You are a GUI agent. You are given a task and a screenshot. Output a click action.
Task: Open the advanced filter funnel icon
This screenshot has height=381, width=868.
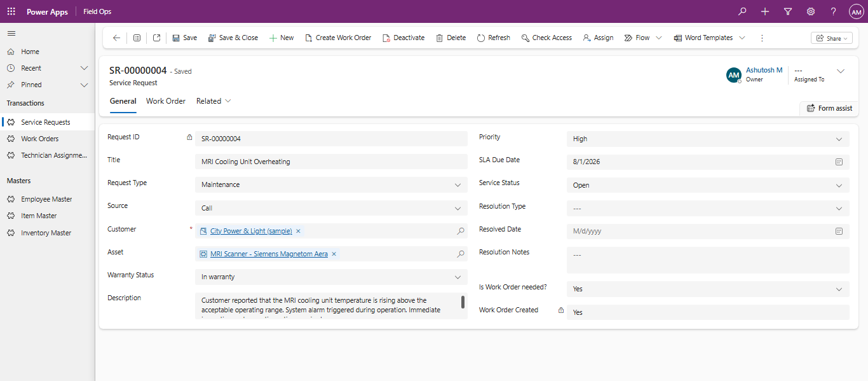[788, 11]
